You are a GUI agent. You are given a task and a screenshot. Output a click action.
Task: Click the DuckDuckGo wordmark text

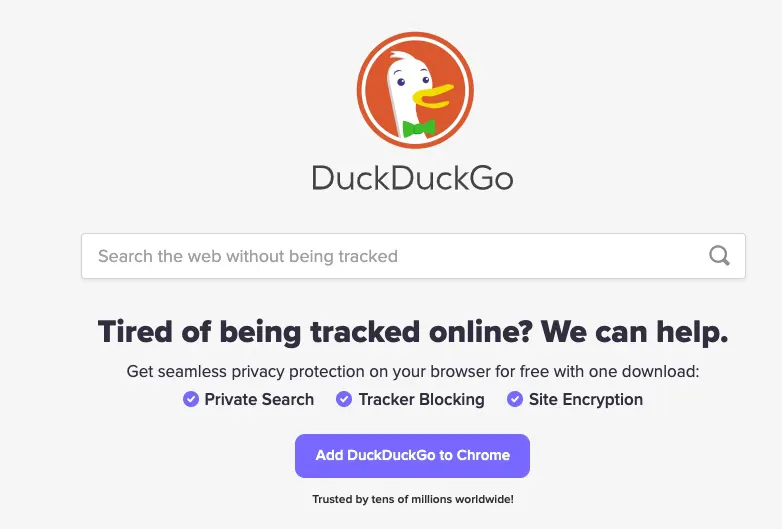click(412, 178)
